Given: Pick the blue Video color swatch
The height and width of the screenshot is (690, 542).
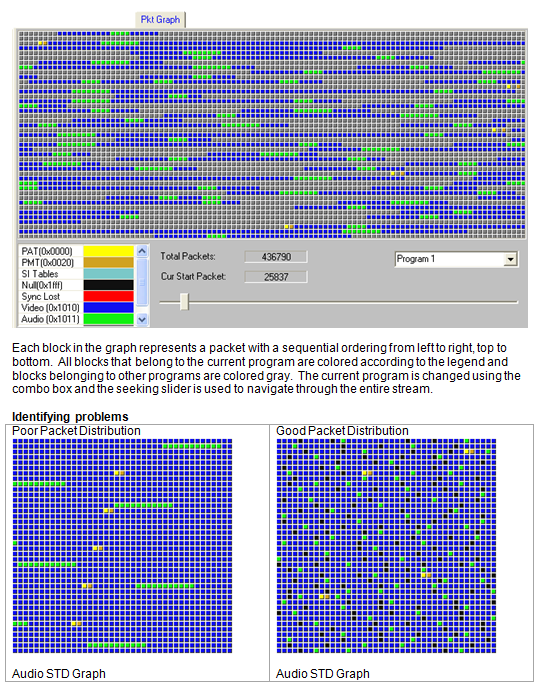Looking at the screenshot, I should click(x=109, y=308).
